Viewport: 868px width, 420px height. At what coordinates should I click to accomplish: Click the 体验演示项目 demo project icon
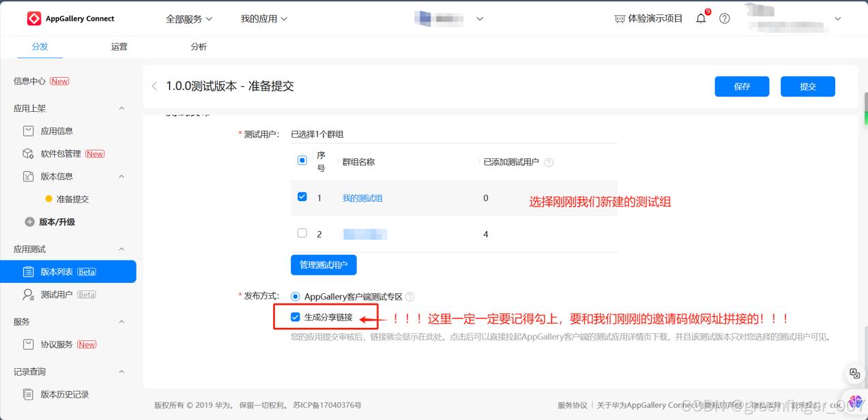[619, 19]
